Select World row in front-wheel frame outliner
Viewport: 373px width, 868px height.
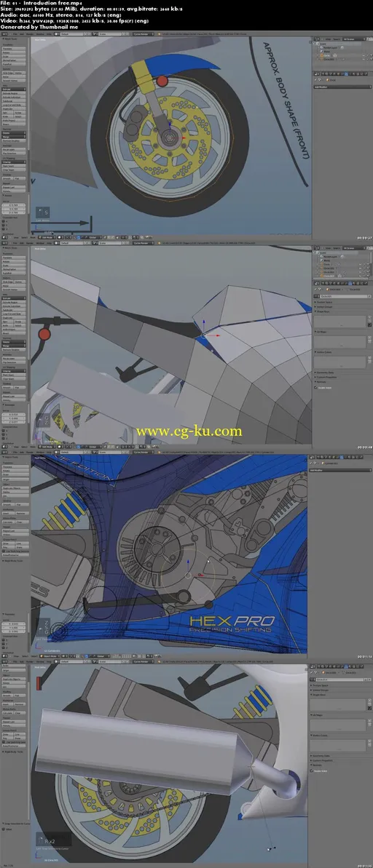pyautogui.click(x=327, y=52)
